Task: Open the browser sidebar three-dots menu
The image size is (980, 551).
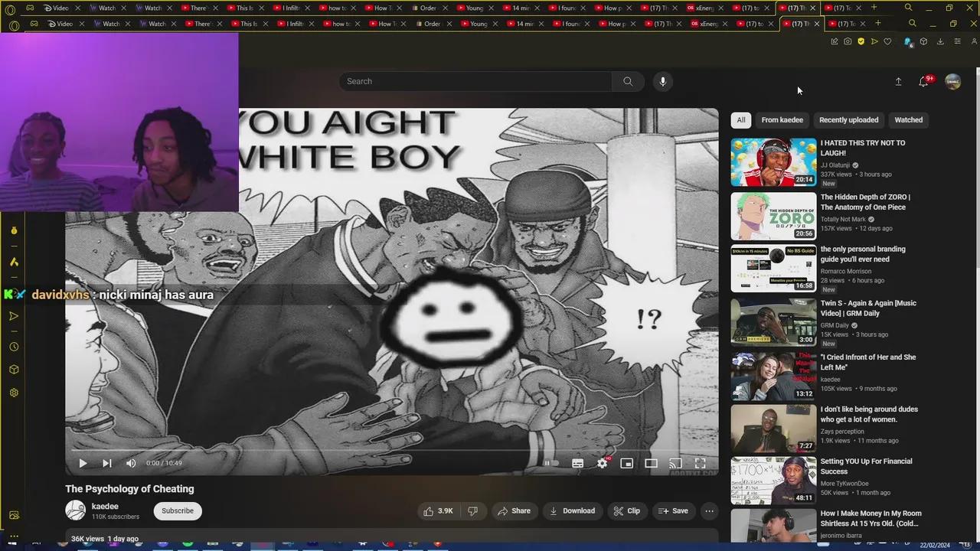Action: click(14, 536)
